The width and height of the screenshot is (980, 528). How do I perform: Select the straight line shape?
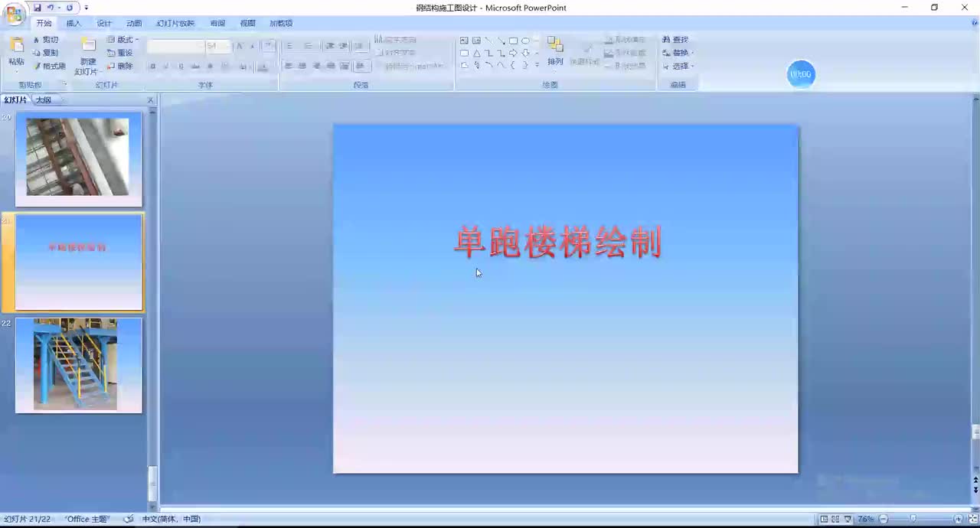tap(488, 41)
